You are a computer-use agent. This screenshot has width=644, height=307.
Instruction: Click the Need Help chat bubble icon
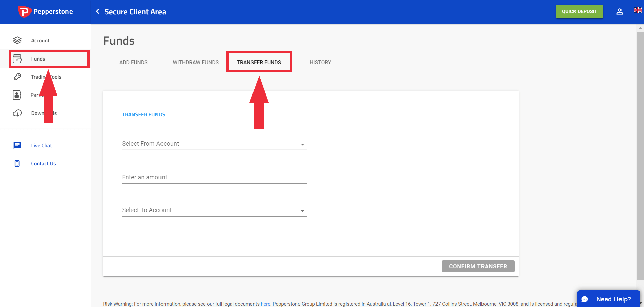click(585, 299)
